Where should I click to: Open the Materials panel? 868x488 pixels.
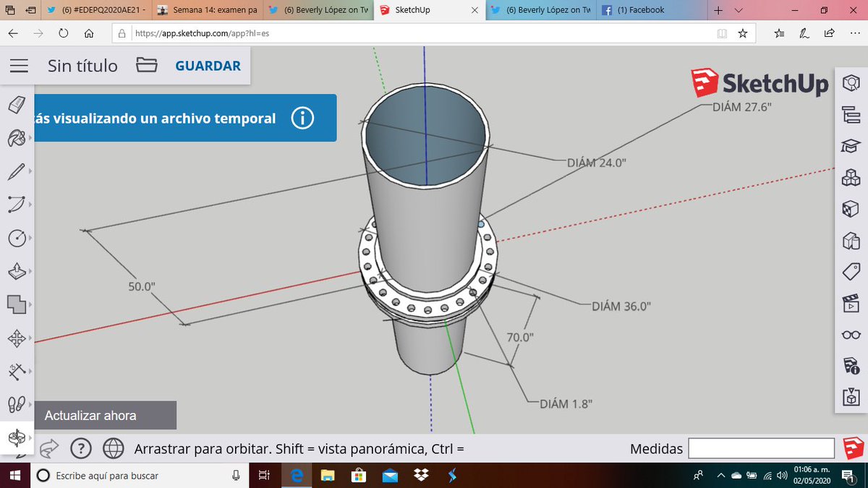coord(851,209)
